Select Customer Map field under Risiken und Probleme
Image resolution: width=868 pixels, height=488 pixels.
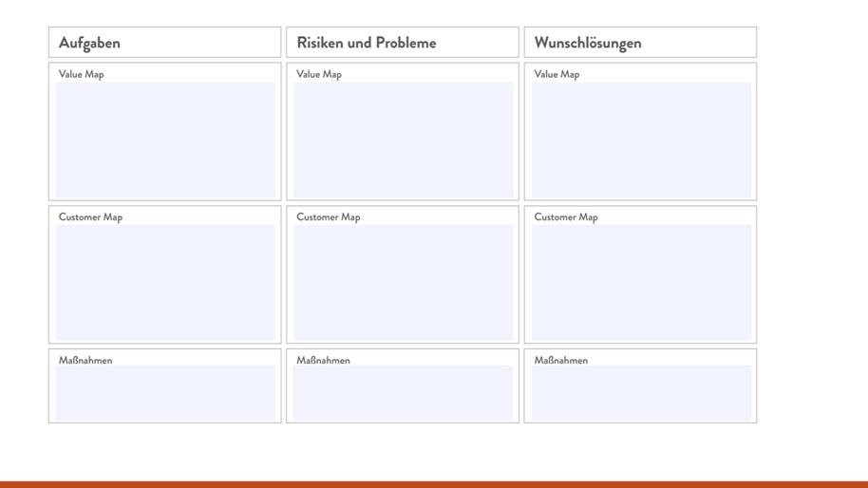403,283
